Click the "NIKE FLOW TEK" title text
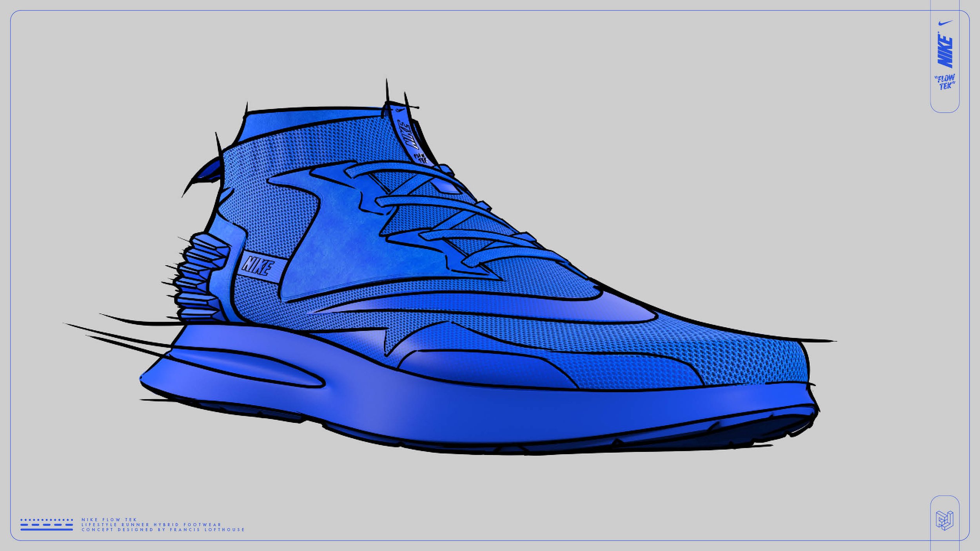This screenshot has height=551, width=980. [109, 520]
